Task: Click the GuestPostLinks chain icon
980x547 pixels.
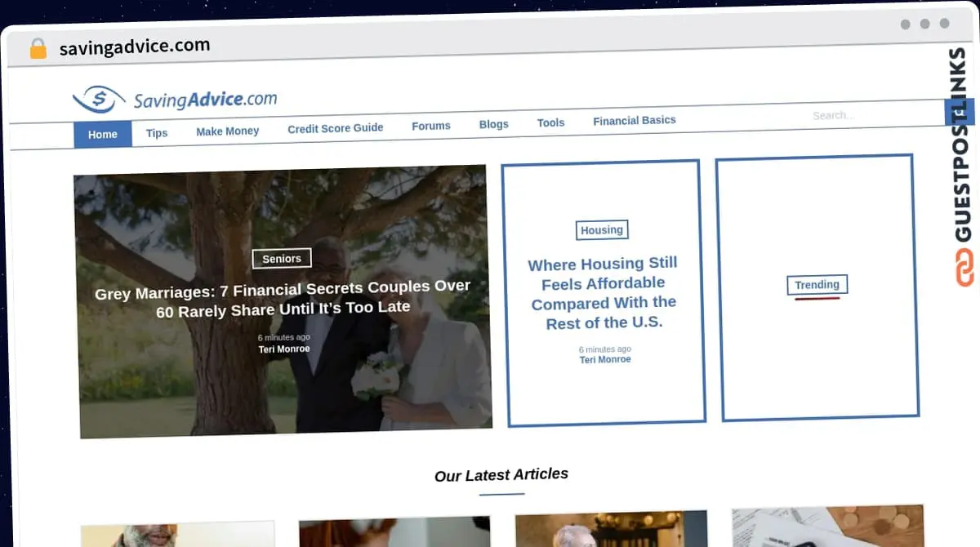Action: 964,269
